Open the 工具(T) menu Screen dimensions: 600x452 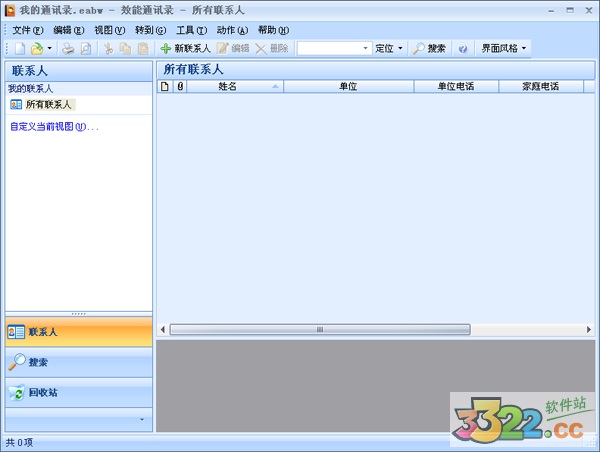[x=191, y=30]
